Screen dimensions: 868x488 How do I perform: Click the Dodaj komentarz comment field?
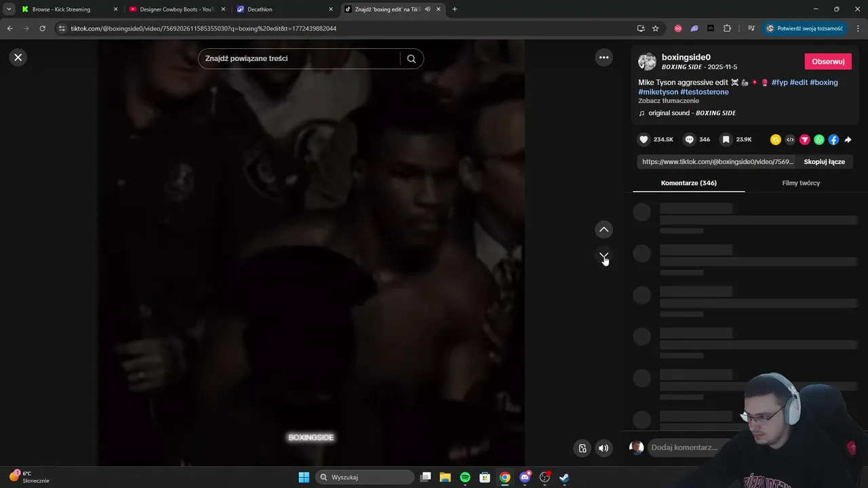pos(684,447)
